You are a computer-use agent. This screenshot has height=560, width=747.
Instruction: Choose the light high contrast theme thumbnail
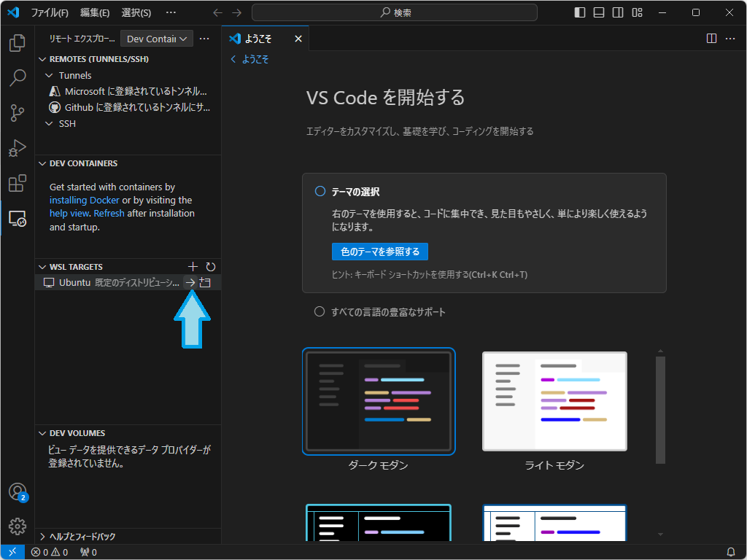click(554, 522)
